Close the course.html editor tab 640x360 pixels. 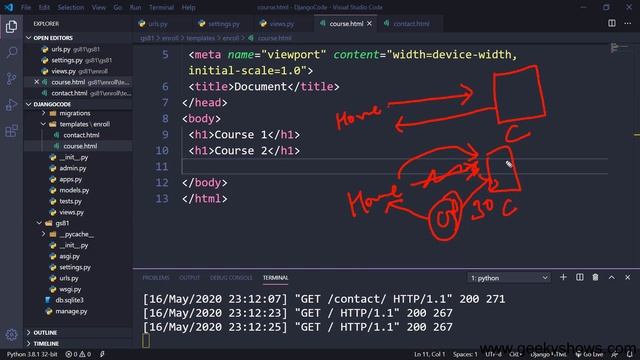(369, 24)
